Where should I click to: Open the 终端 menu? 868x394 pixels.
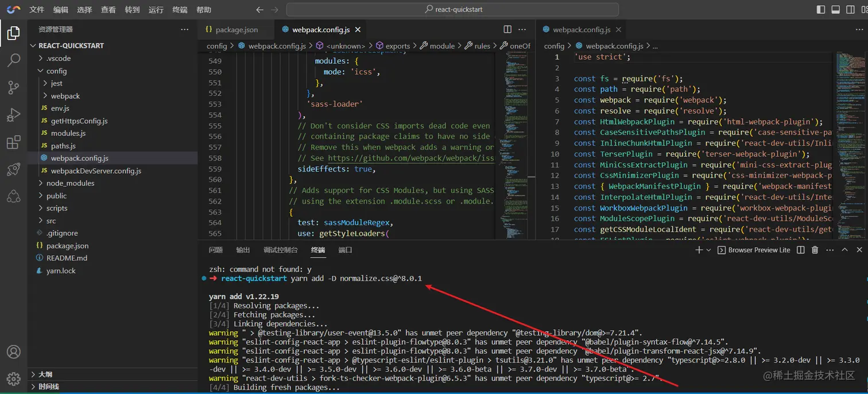click(x=180, y=10)
